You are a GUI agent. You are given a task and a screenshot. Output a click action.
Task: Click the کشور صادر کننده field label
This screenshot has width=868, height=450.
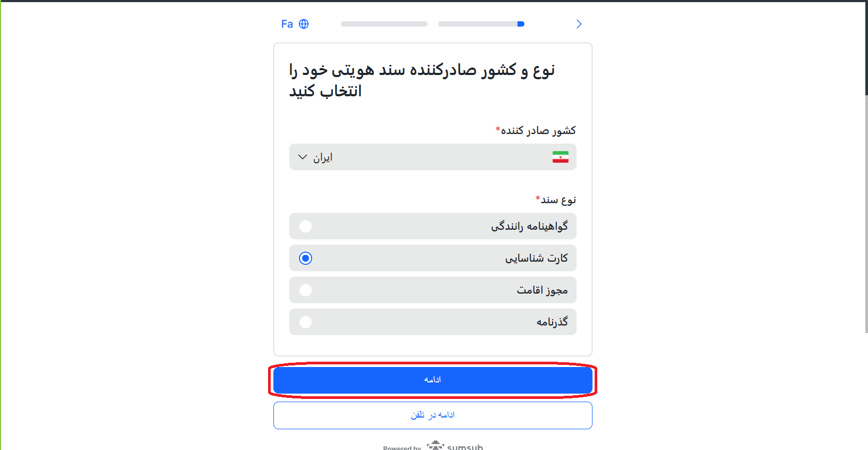536,130
